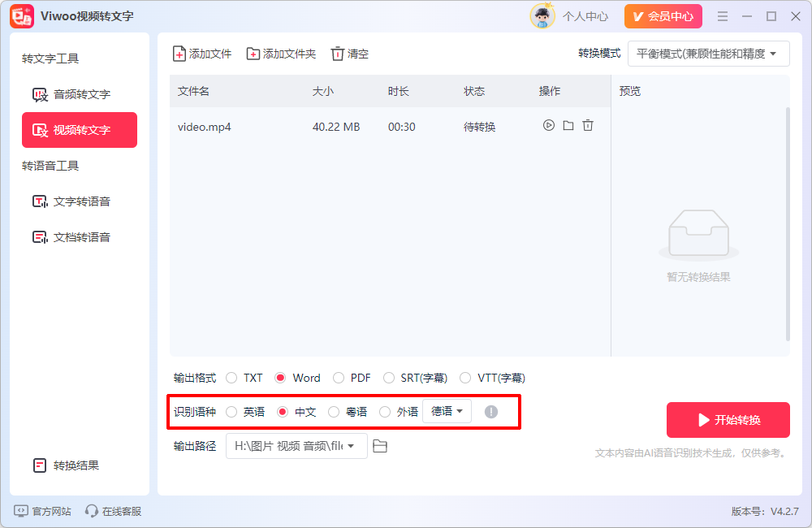Screen dimensions: 812x528
Task: Open the 输出路径 path dropdown
Action: (x=296, y=446)
